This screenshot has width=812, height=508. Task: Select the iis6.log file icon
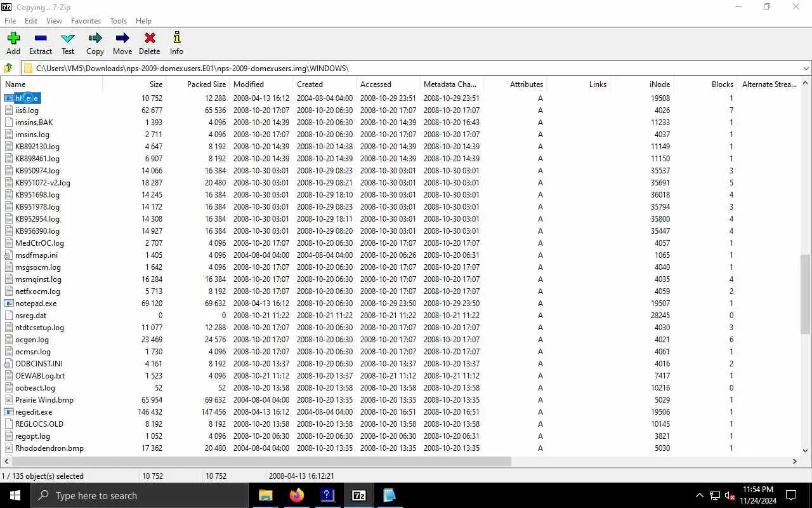click(x=9, y=110)
